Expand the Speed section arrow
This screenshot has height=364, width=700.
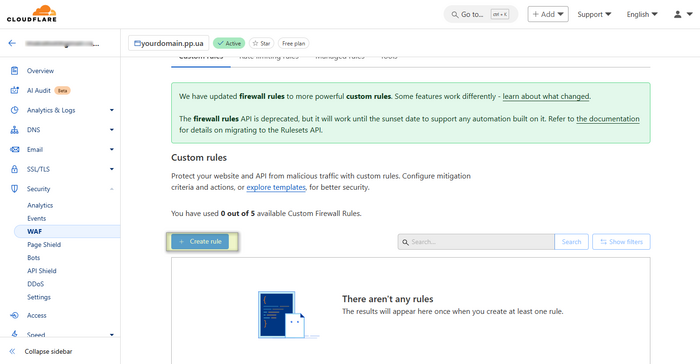[112, 335]
